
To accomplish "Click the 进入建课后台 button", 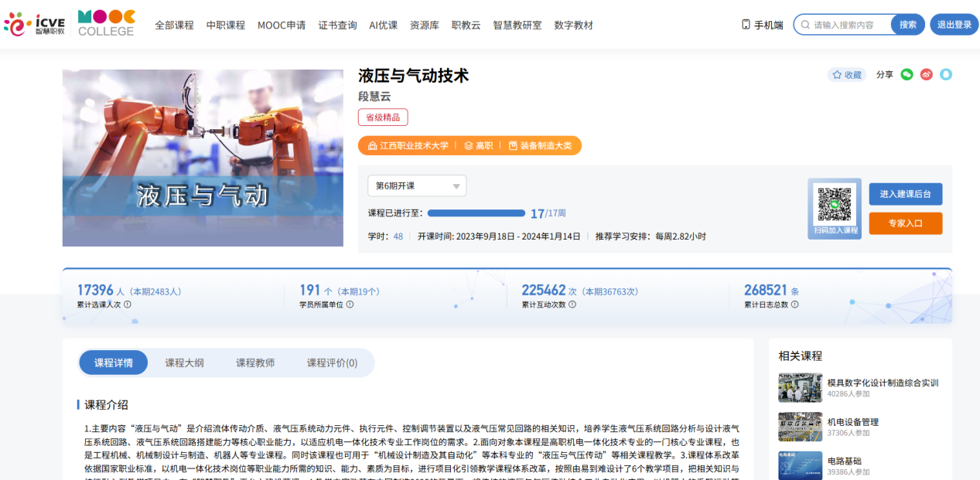I will coord(905,194).
